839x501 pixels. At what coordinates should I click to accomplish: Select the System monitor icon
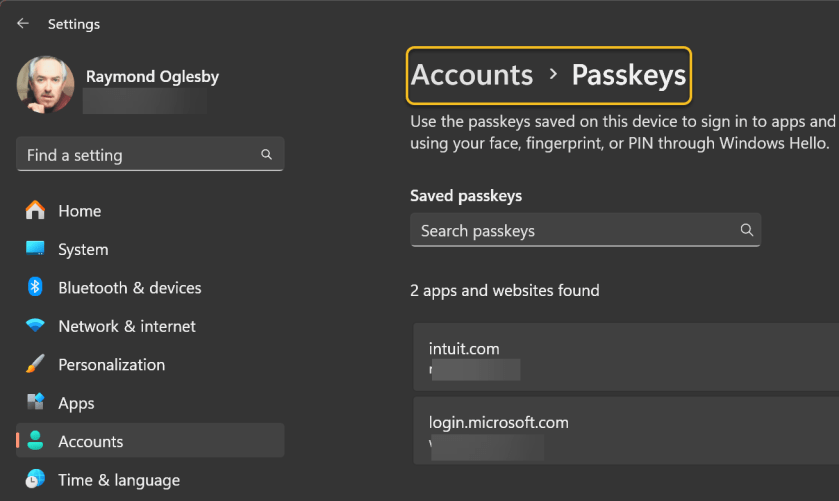pyautogui.click(x=35, y=249)
